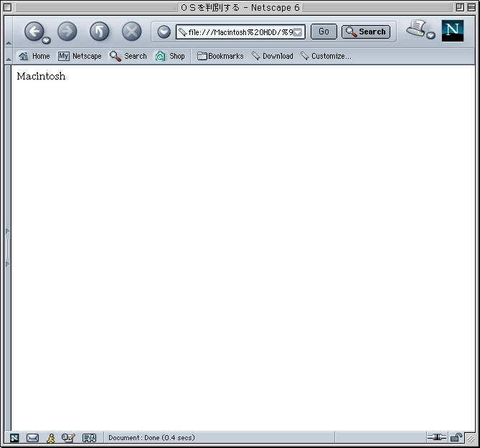This screenshot has height=448, width=480.
Task: Open the Print options dropdown arrow
Action: (x=430, y=35)
